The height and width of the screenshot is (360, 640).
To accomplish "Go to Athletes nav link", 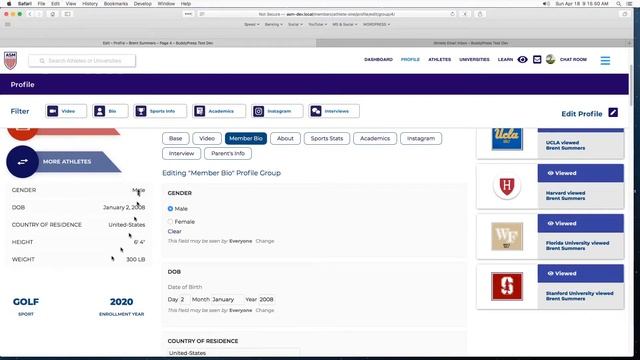I will [x=440, y=60].
